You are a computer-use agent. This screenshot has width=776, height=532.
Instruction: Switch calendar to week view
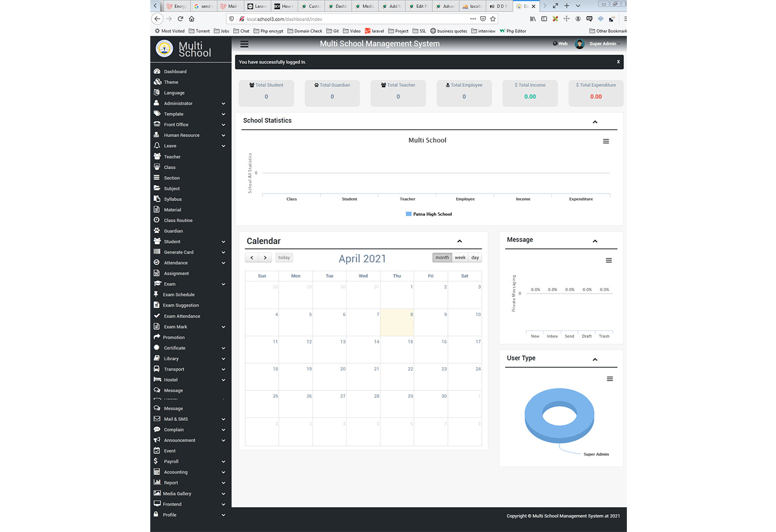click(x=460, y=258)
